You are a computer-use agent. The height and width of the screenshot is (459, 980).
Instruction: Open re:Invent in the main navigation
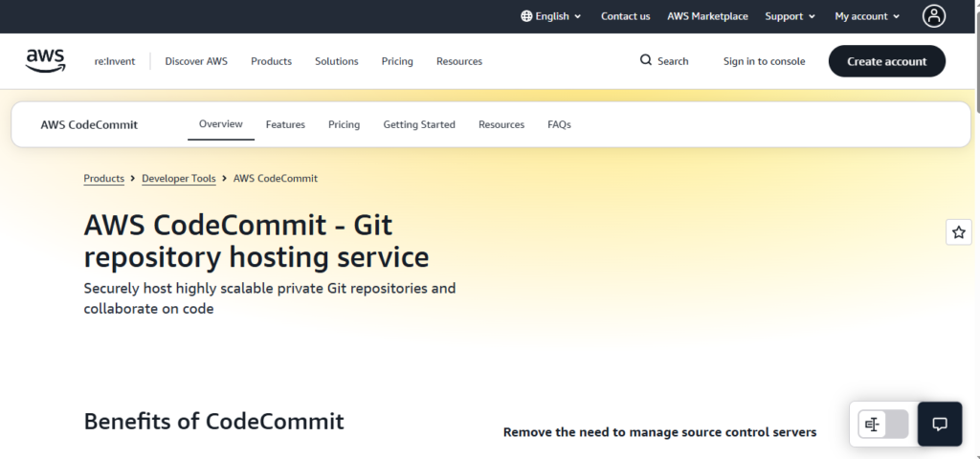[115, 61]
